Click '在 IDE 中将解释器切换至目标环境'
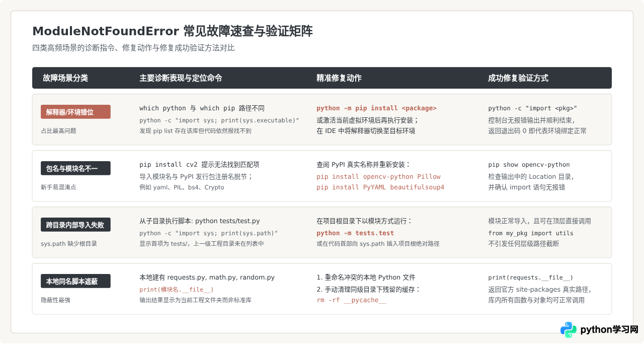 click(366, 131)
